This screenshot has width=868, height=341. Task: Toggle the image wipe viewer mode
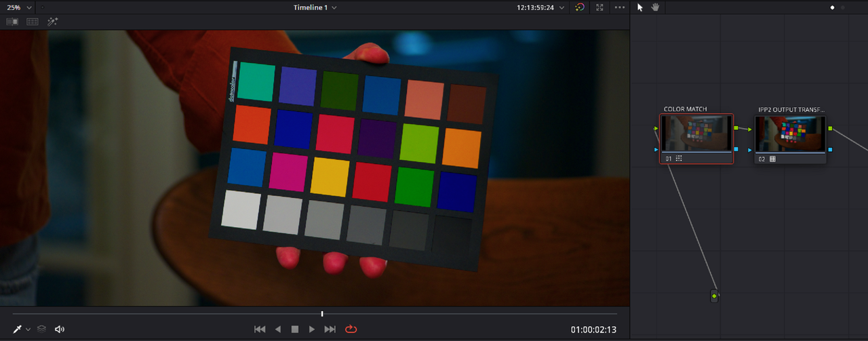(12, 22)
